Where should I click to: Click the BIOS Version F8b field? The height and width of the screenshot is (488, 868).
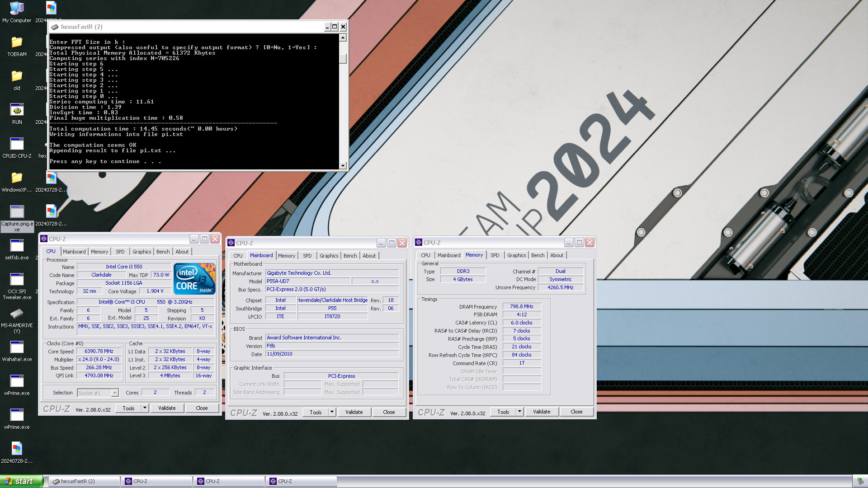(x=332, y=346)
